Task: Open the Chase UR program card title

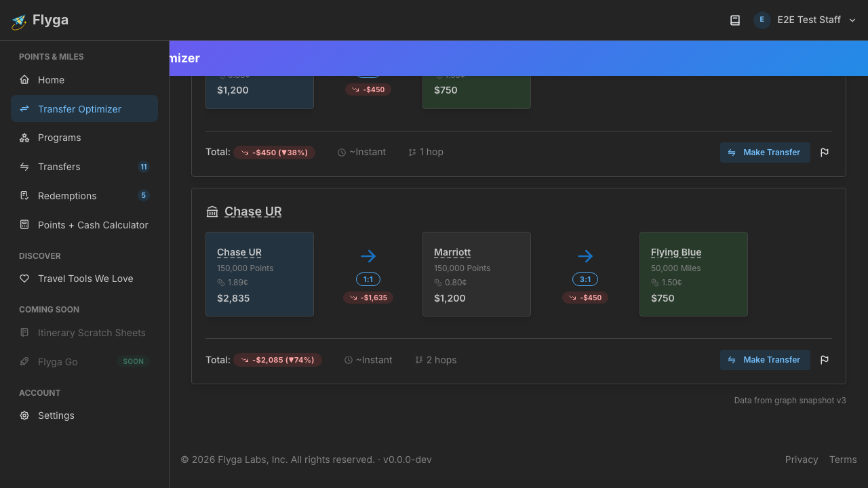Action: coord(239,252)
